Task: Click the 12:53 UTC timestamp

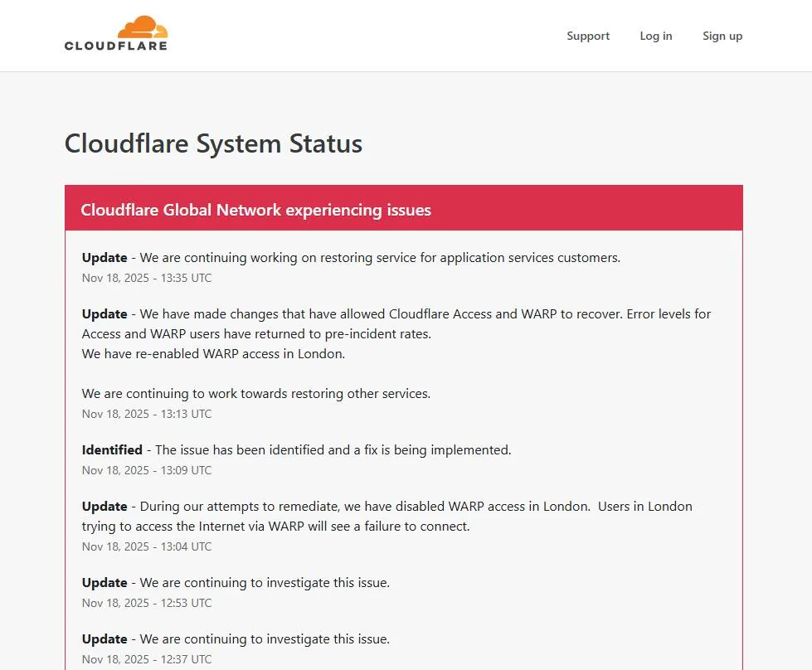Action: [147, 603]
